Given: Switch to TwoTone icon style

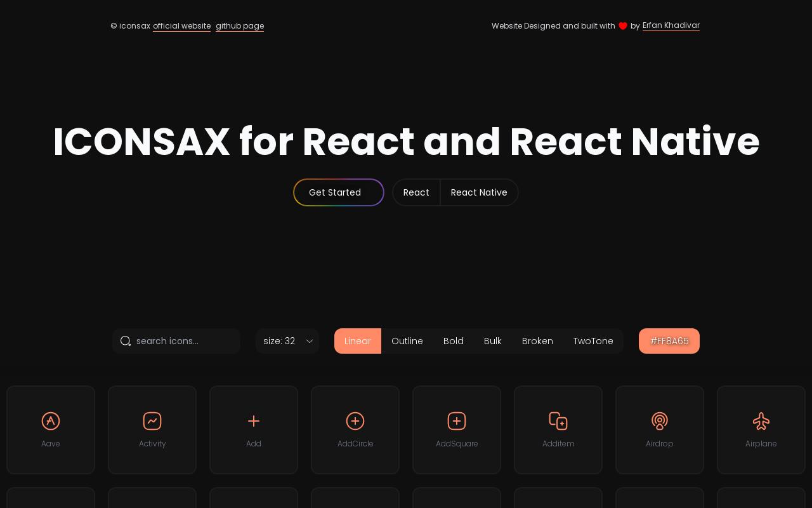Looking at the screenshot, I should 593,341.
